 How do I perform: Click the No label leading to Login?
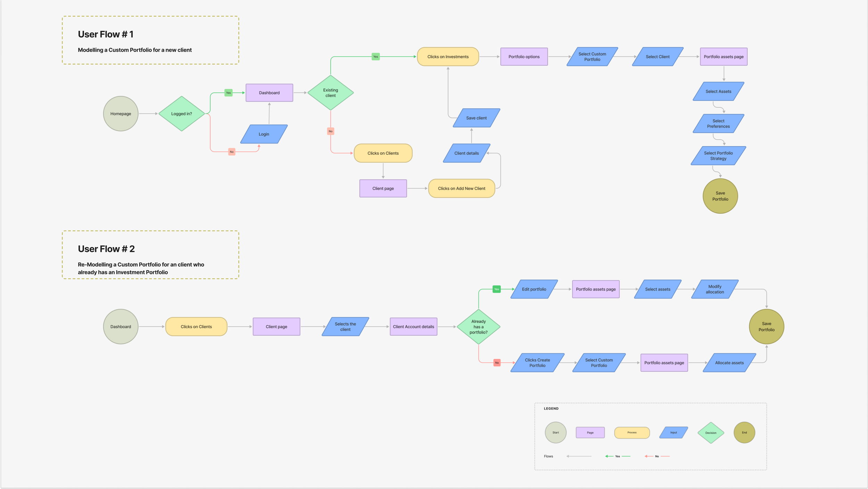point(232,152)
